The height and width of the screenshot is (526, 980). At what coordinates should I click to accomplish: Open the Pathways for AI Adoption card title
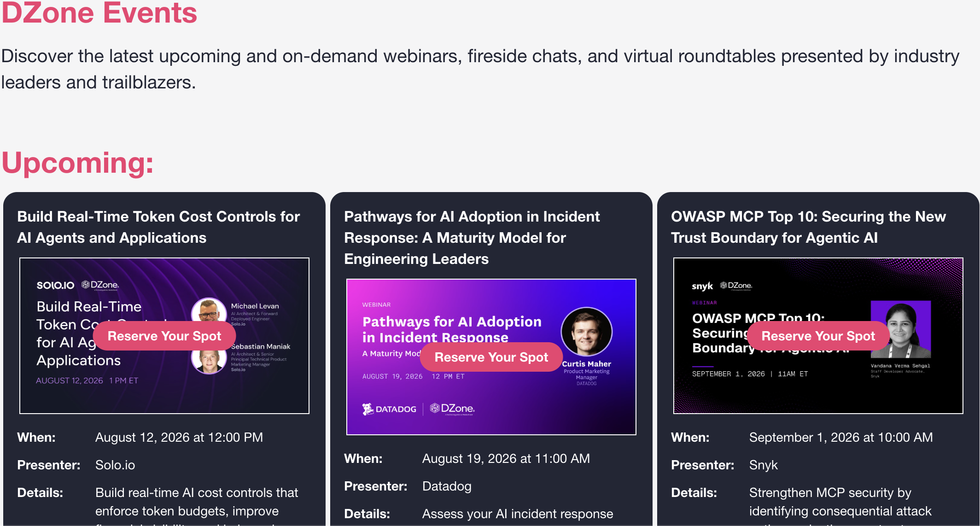[x=472, y=238]
